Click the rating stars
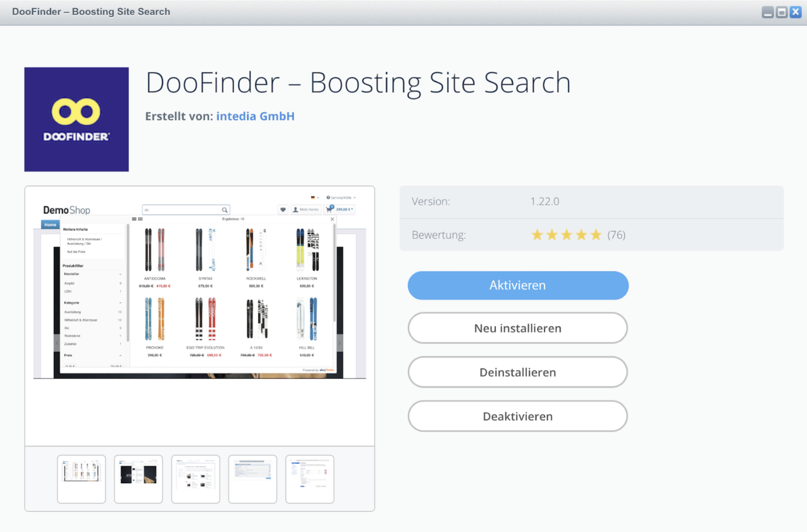807x532 pixels. 566,235
